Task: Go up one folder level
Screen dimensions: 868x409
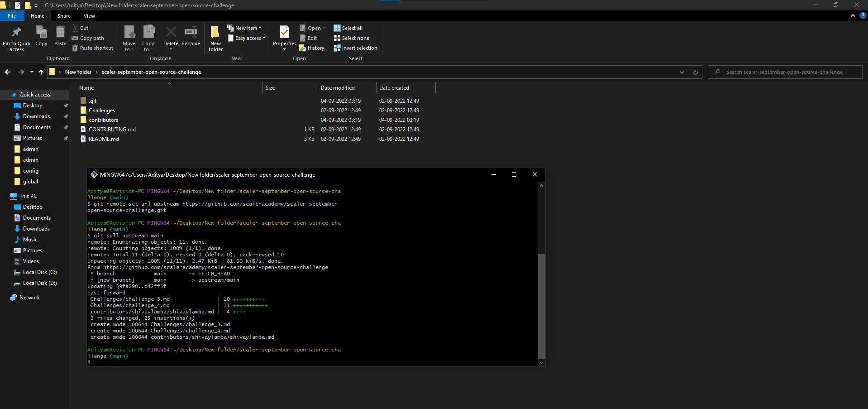Action: click(41, 72)
